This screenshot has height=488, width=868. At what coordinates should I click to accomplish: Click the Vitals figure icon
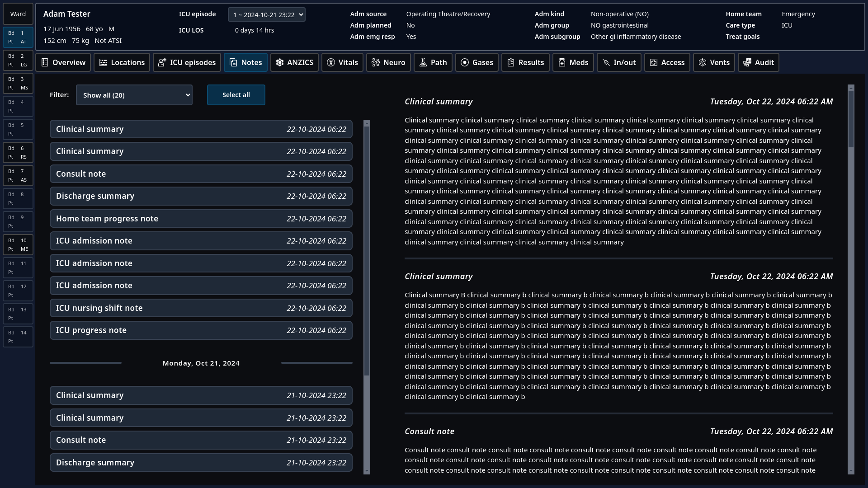(x=331, y=62)
